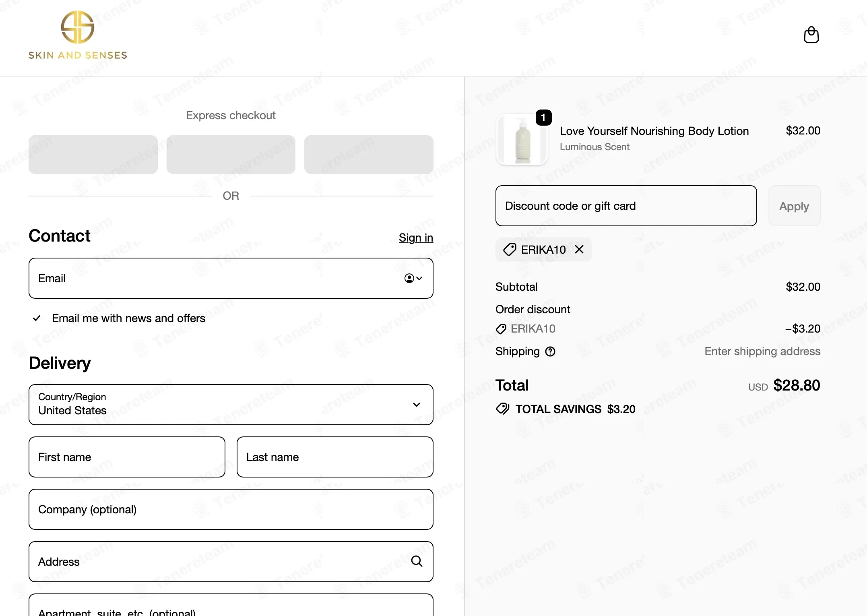Focus the Apartment, suite, etc. field
Screen dimensions: 867x616
(x=231, y=605)
